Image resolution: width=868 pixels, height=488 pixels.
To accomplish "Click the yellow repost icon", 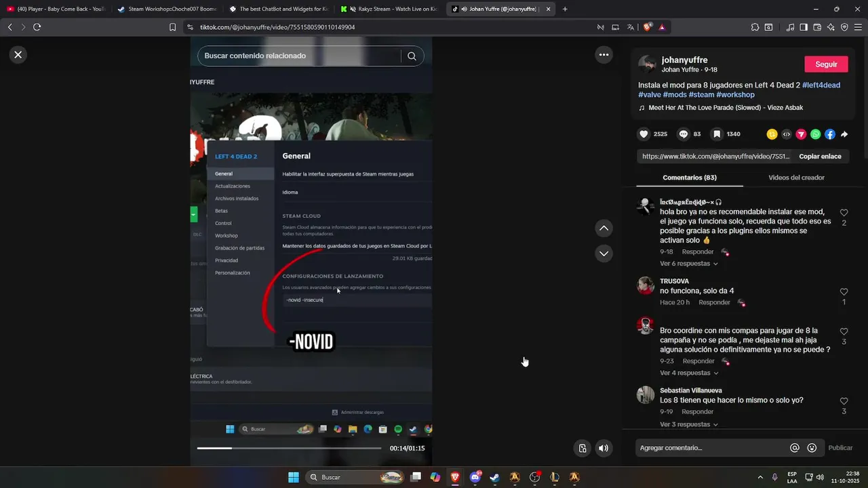I will (772, 134).
